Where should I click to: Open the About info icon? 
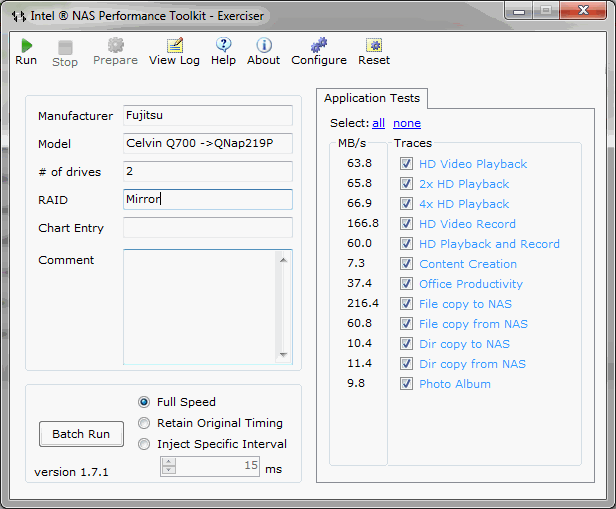[264, 45]
